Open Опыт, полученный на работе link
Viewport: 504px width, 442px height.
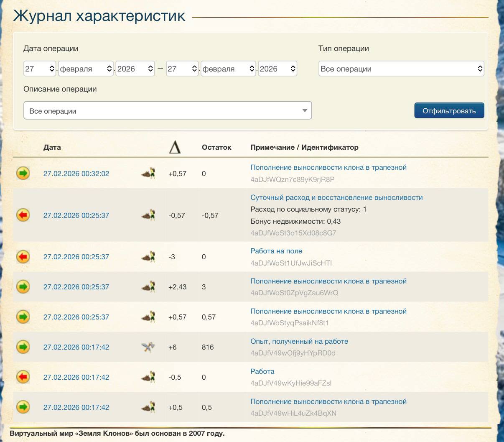(x=299, y=341)
